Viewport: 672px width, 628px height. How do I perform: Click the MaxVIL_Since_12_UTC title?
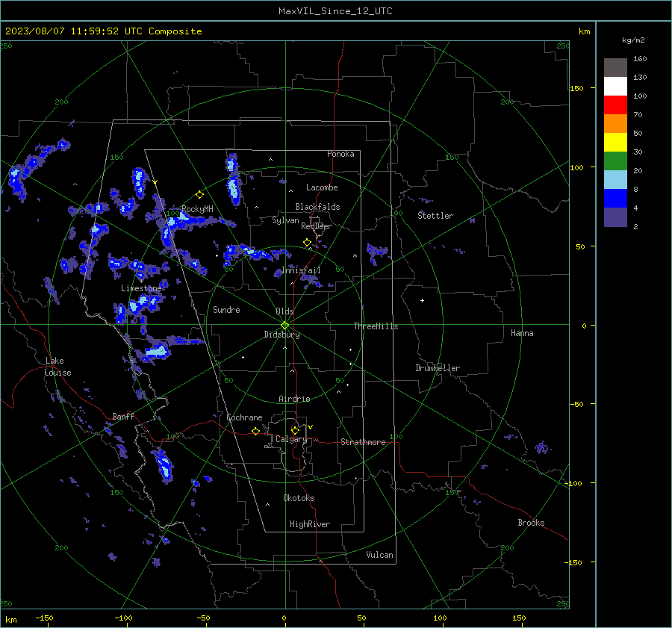click(x=335, y=11)
